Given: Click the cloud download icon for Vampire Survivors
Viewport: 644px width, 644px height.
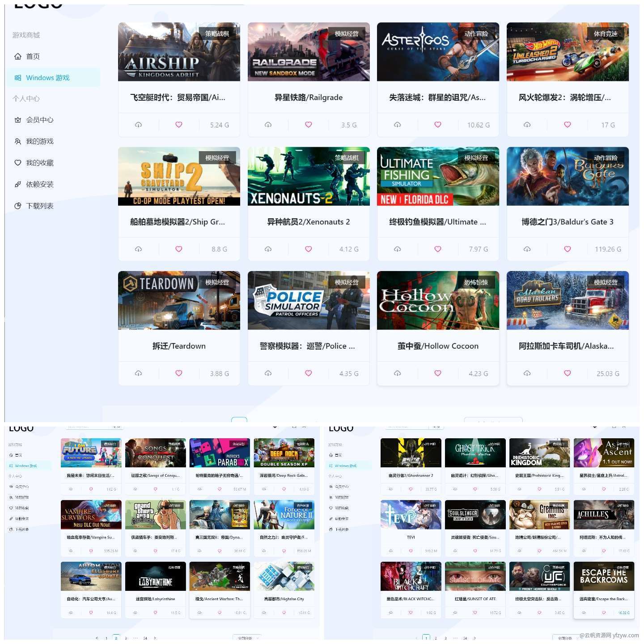Looking at the screenshot, I should click(x=71, y=551).
